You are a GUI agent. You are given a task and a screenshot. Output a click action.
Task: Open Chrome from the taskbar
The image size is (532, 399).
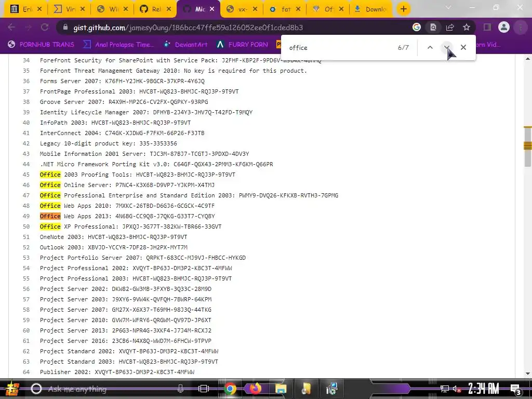pos(230,389)
